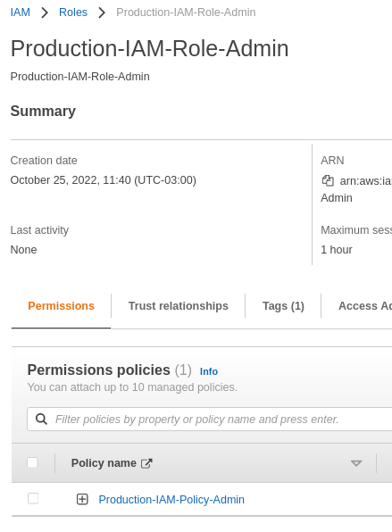Expand the Production-IAM-Policy-Admin plus icon
The width and height of the screenshot is (392, 532).
coord(82,500)
